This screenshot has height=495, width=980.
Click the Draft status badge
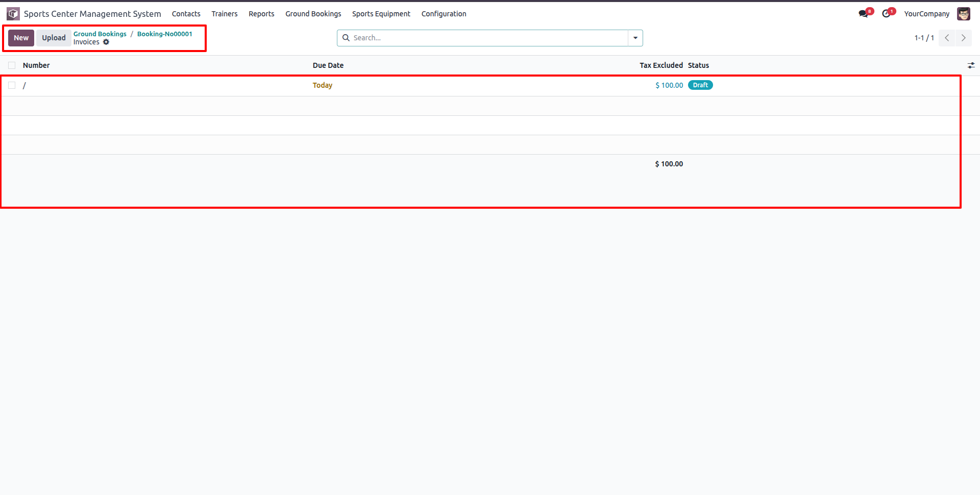(x=700, y=85)
